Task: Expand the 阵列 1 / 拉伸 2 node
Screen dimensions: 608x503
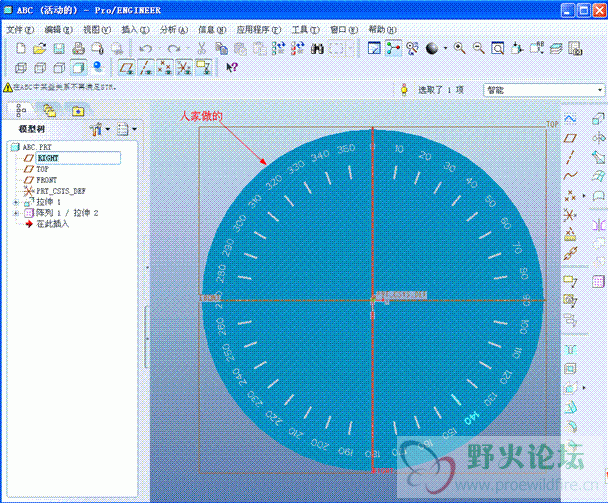Action: [16, 213]
